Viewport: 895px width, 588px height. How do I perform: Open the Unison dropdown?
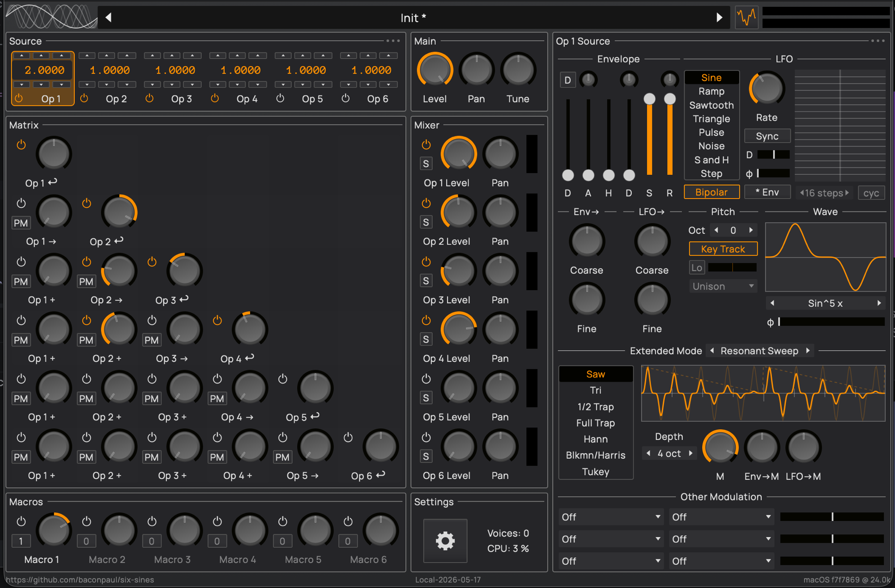723,286
